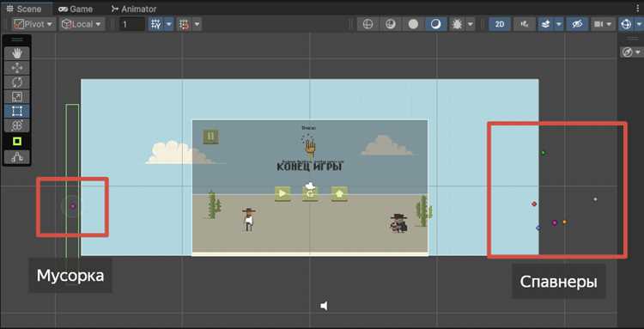This screenshot has height=329, width=644.
Task: Select the left cloud sprite
Action: [x=179, y=152]
